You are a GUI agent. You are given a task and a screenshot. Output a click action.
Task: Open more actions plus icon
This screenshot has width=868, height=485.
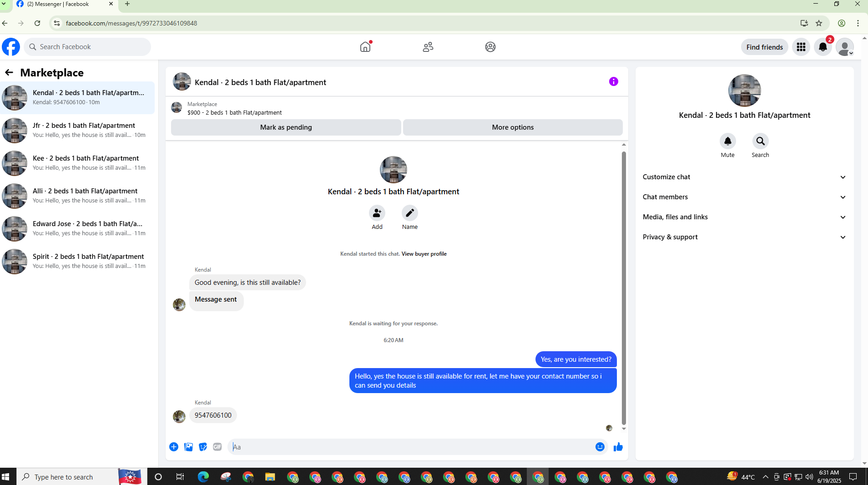174,447
